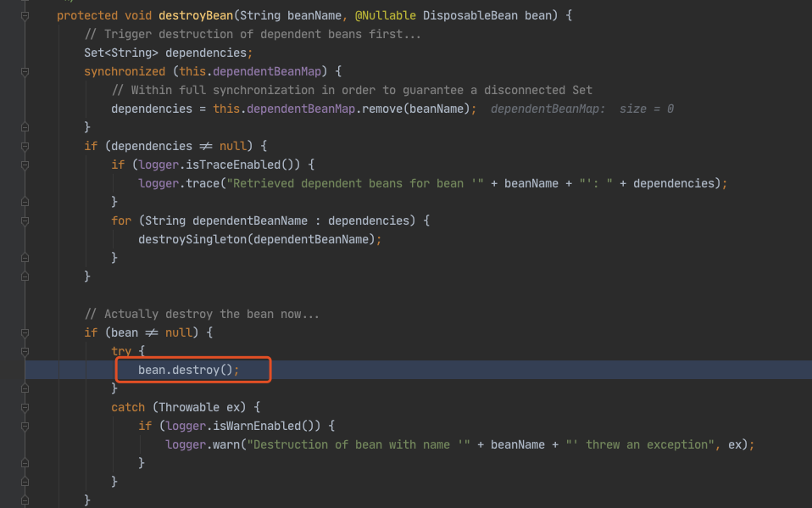Click the fold-end marker beside the try closing brace
This screenshot has height=508, width=812.
click(25, 388)
